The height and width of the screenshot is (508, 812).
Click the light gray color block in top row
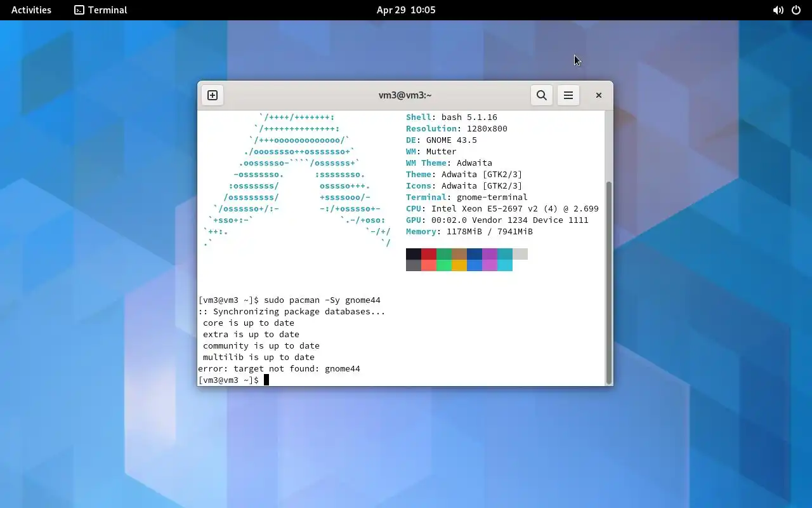[x=520, y=254]
